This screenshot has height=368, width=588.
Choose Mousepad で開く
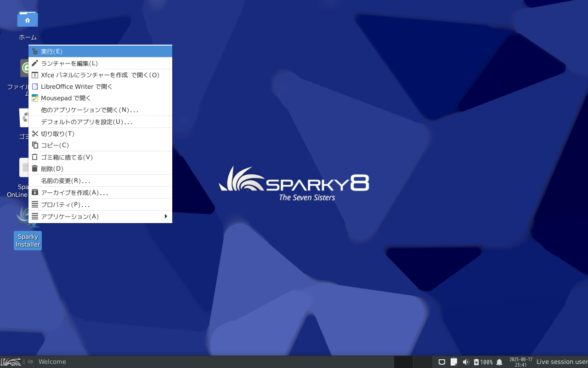click(100, 98)
